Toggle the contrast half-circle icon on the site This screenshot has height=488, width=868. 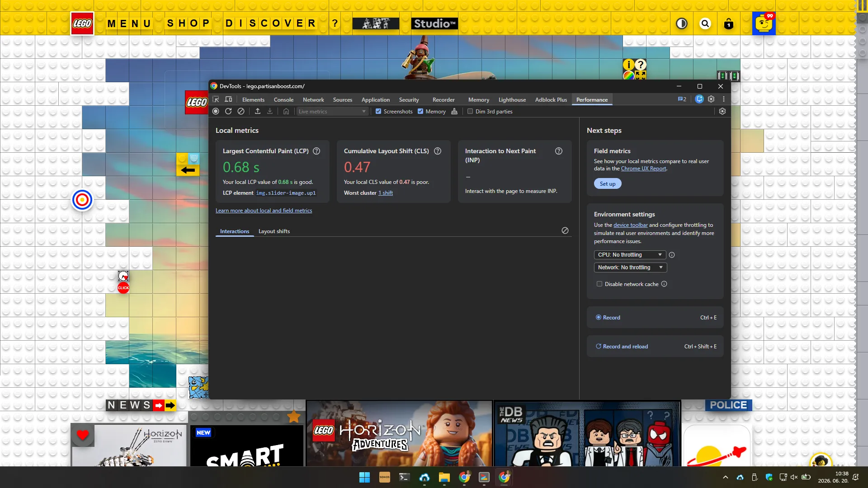point(682,23)
